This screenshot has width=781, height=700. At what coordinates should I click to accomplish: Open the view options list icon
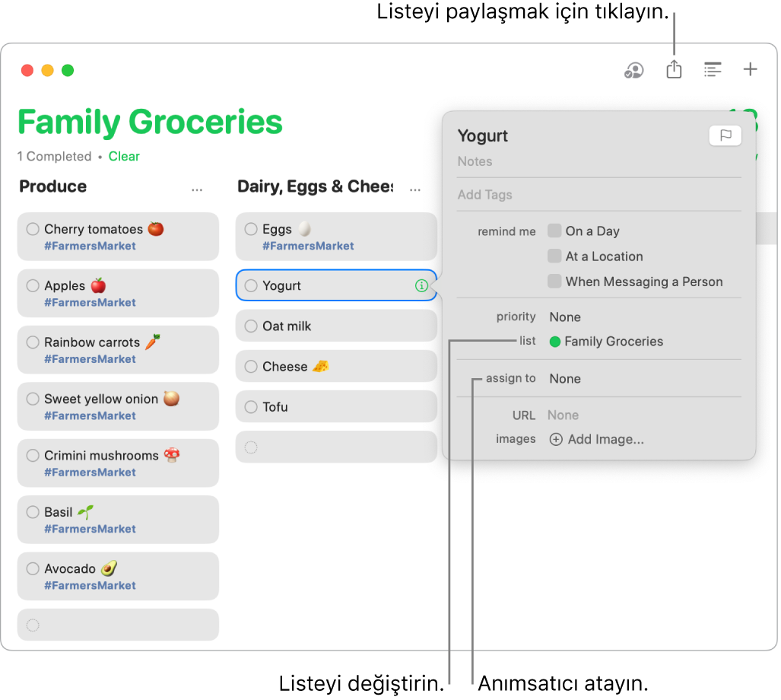[713, 70]
